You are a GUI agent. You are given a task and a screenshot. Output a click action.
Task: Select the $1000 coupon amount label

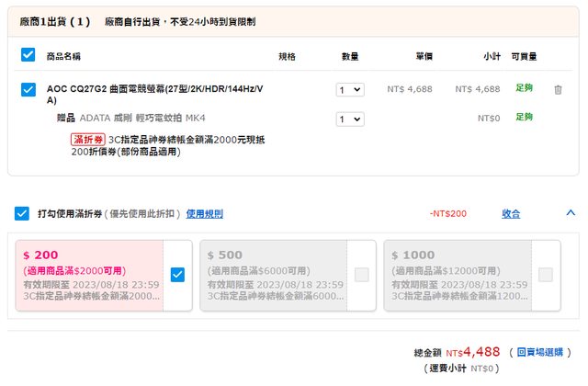413,255
